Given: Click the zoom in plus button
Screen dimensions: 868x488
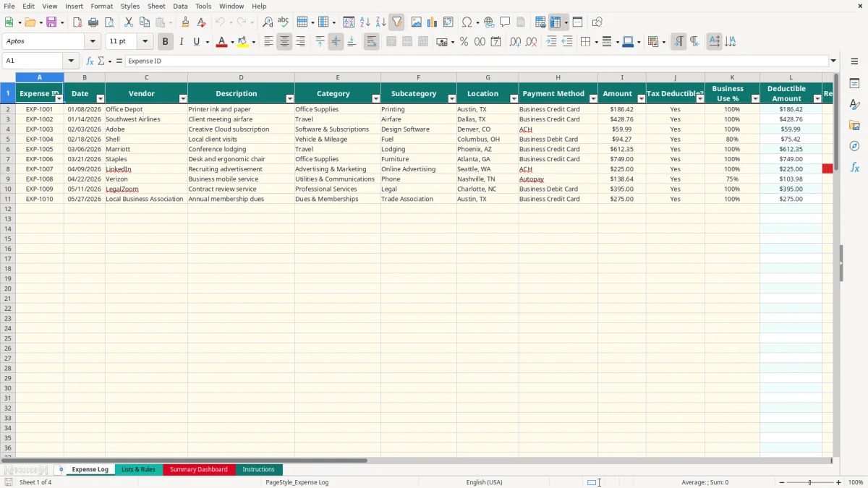Looking at the screenshot, I should tap(839, 482).
